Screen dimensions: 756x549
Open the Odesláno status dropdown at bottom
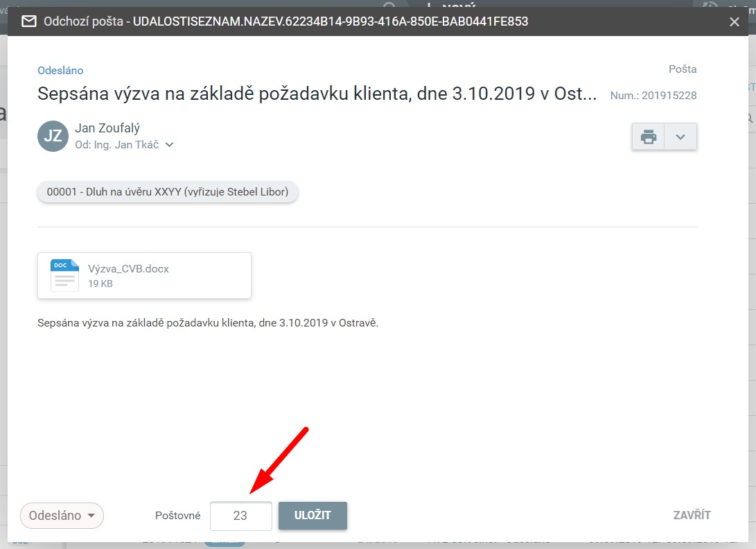click(x=62, y=516)
